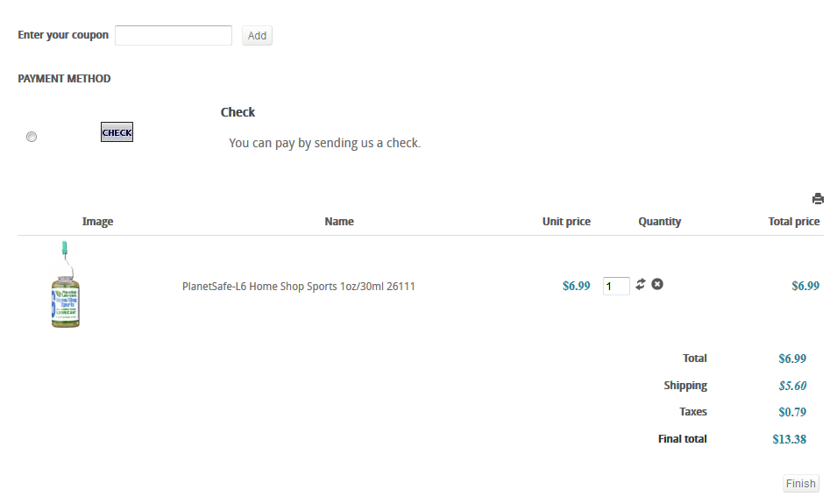Click the Add coupon button

[x=257, y=35]
